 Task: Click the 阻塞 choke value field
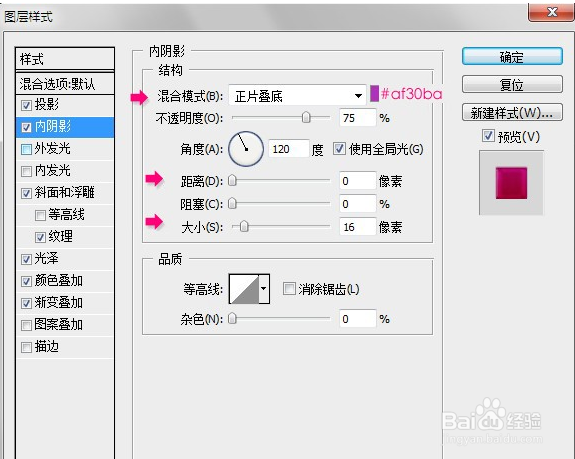358,204
